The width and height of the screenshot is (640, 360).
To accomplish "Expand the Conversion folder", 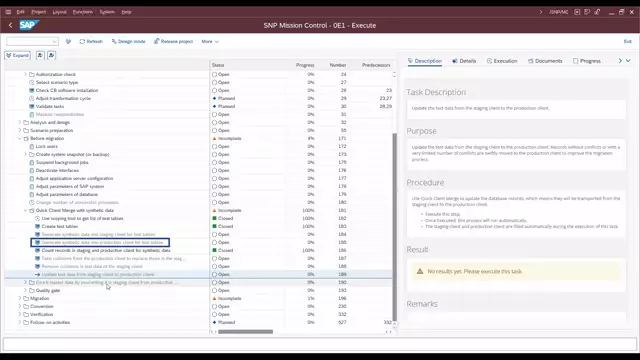I will (20, 306).
